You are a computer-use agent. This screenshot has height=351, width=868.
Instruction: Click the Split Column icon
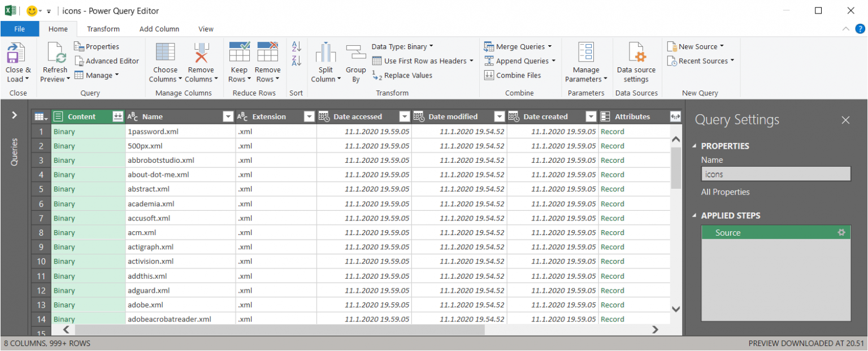(x=325, y=52)
